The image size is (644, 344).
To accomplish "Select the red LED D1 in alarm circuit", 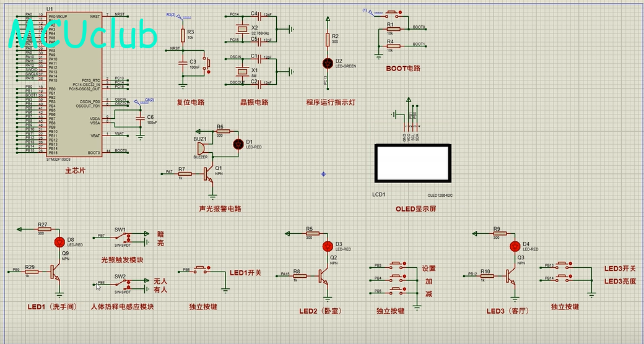I will pos(238,144).
